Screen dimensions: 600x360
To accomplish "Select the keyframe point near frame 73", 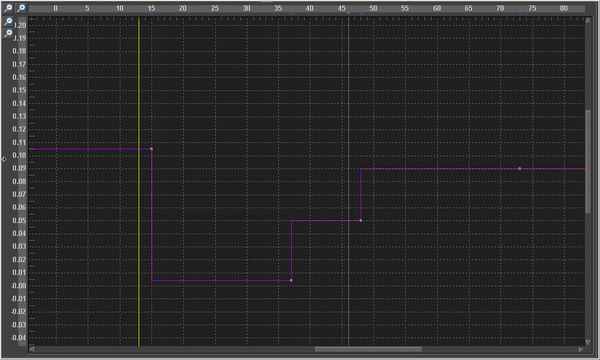I will (x=519, y=168).
